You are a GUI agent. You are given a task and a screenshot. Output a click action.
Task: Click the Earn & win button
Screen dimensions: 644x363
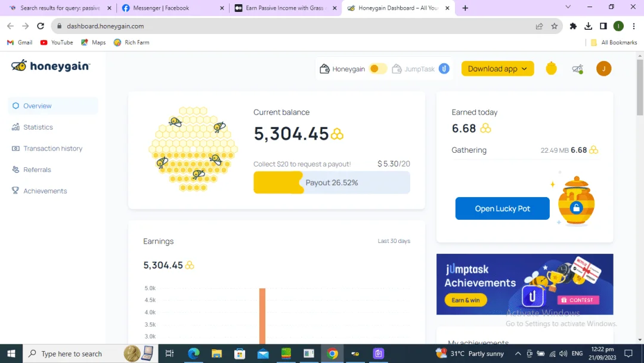tap(466, 300)
